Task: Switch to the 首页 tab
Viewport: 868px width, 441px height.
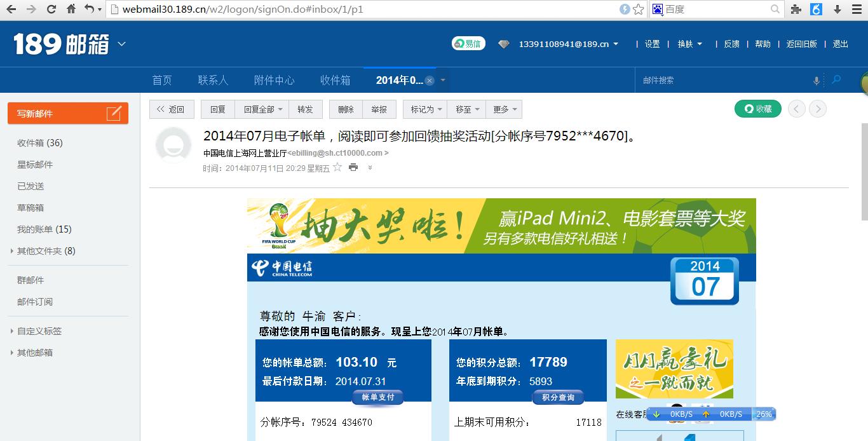Action: [x=162, y=80]
